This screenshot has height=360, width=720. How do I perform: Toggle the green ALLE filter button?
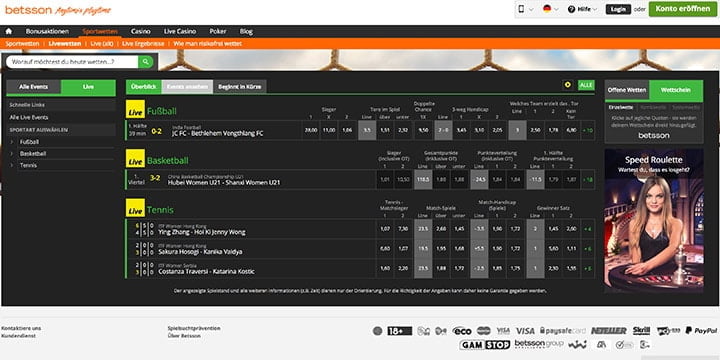pyautogui.click(x=585, y=85)
